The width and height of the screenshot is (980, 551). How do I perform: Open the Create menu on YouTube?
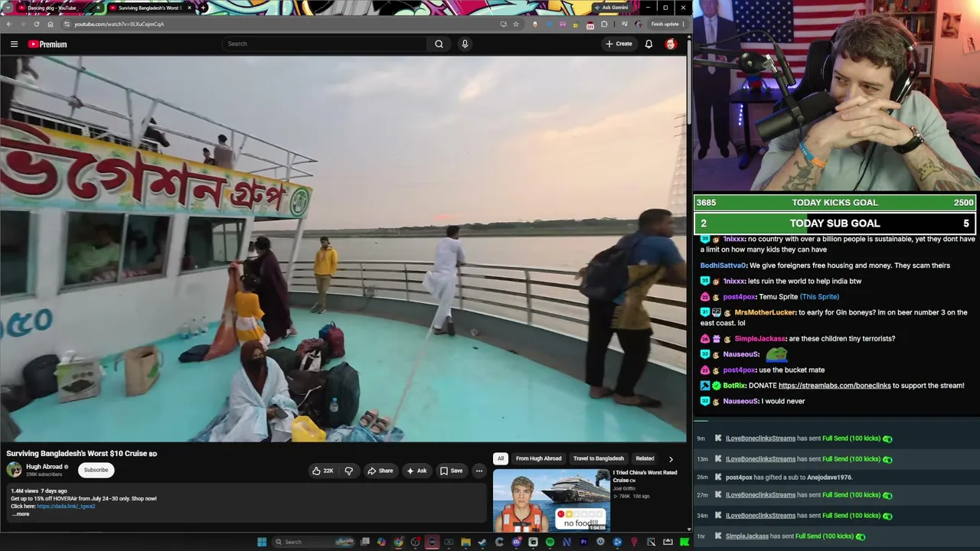pyautogui.click(x=619, y=44)
